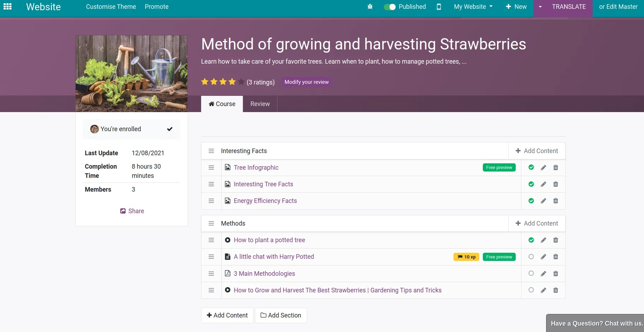
Task: Delete Grow and Harvest Strawberries video
Action: [x=556, y=290]
